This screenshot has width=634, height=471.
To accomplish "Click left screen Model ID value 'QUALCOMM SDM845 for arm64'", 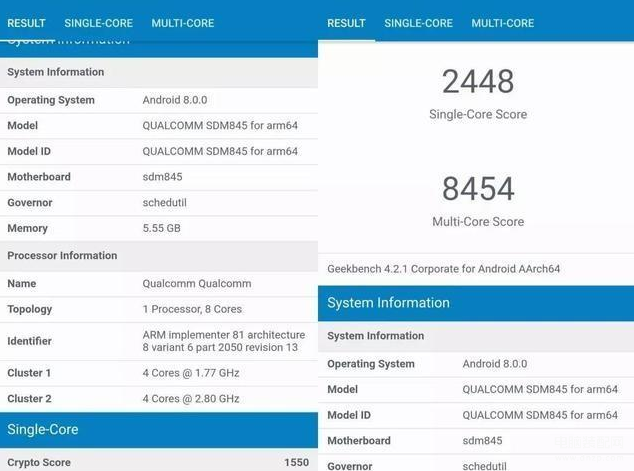I will tap(220, 151).
